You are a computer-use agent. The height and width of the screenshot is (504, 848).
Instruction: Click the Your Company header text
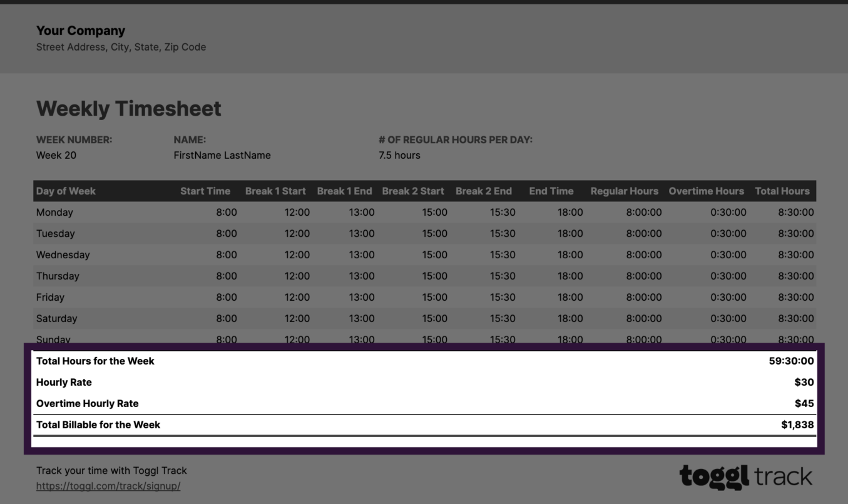pyautogui.click(x=80, y=30)
